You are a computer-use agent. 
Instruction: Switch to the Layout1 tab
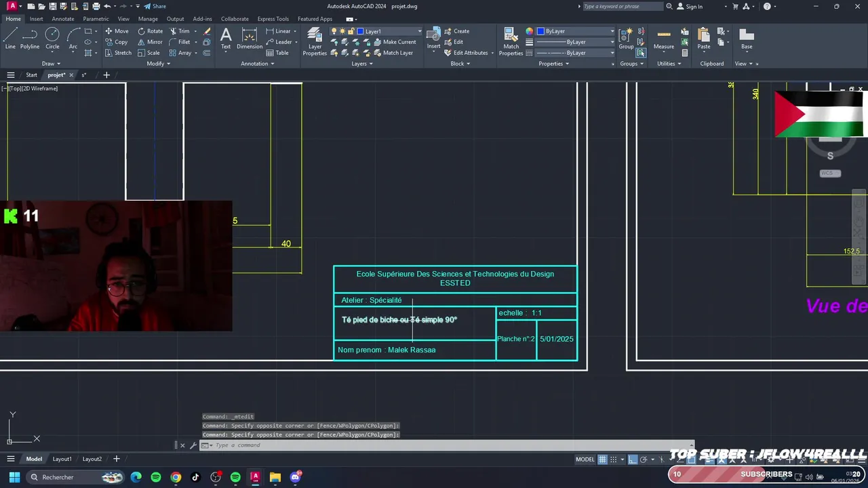[62, 459]
